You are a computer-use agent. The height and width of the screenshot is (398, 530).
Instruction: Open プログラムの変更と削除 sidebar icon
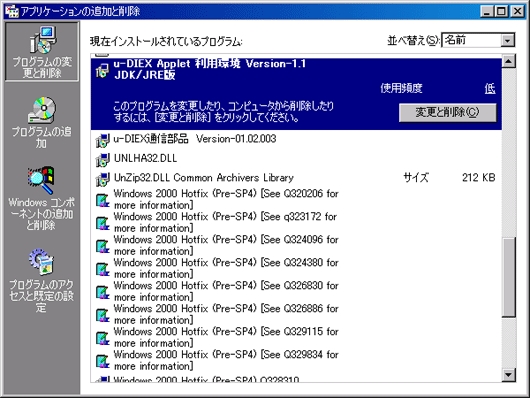pos(42,40)
